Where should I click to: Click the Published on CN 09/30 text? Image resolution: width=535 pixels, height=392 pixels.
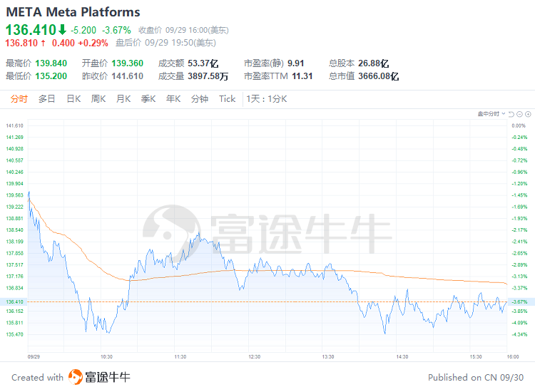pyautogui.click(x=476, y=378)
